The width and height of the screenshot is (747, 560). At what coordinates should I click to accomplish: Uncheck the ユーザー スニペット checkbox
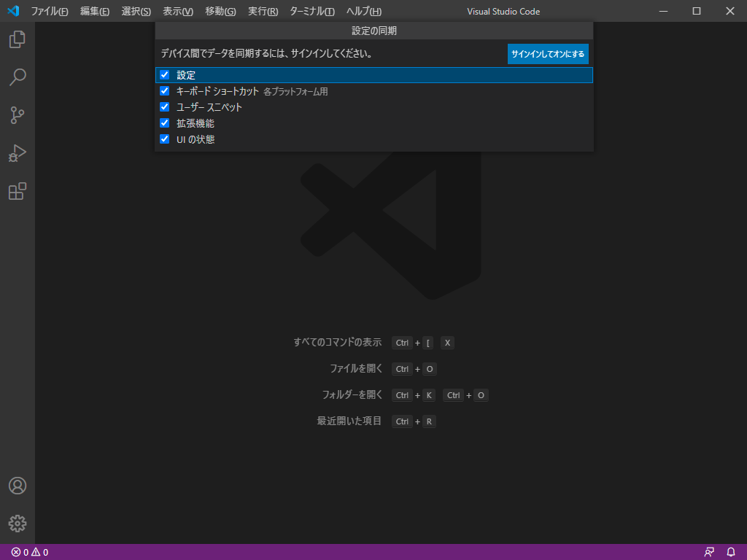(164, 107)
